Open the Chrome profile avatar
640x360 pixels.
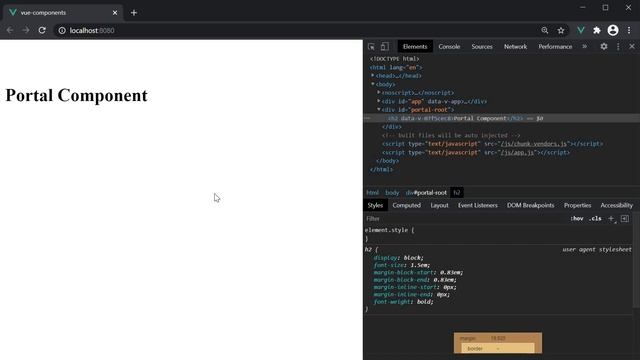click(613, 30)
